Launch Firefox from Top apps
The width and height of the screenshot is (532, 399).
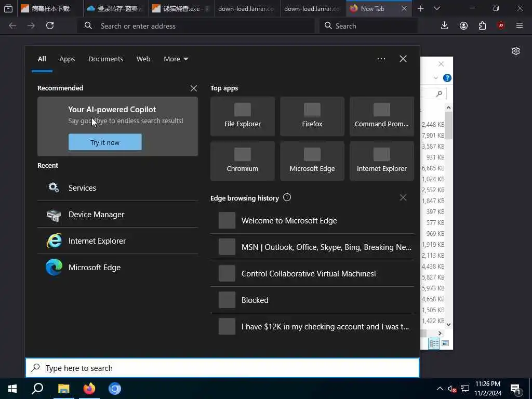coord(312,116)
